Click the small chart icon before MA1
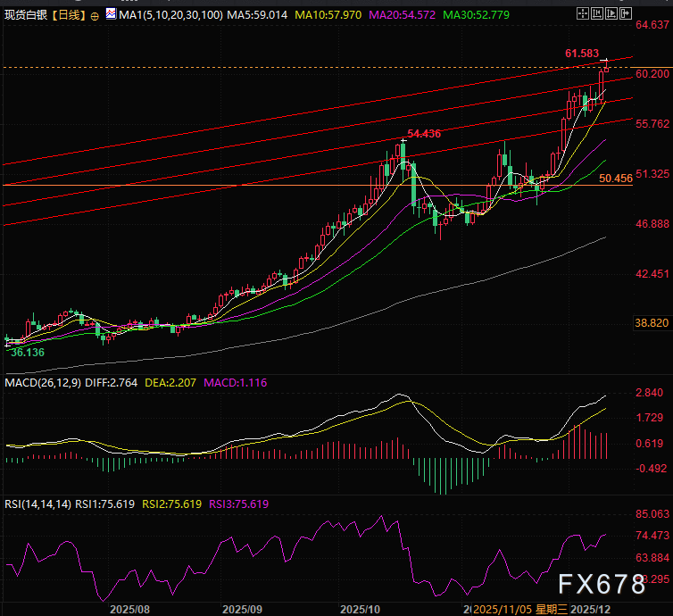This screenshot has width=673, height=616. (110, 14)
